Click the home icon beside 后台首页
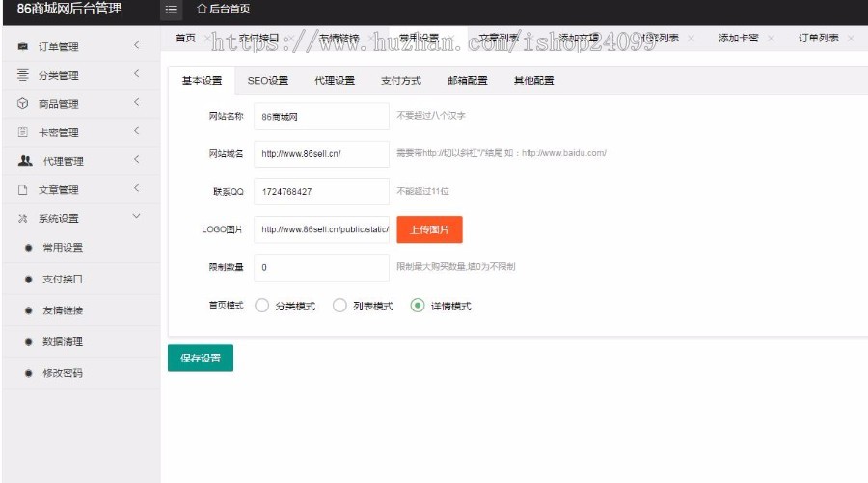The height and width of the screenshot is (483, 868). (x=202, y=9)
